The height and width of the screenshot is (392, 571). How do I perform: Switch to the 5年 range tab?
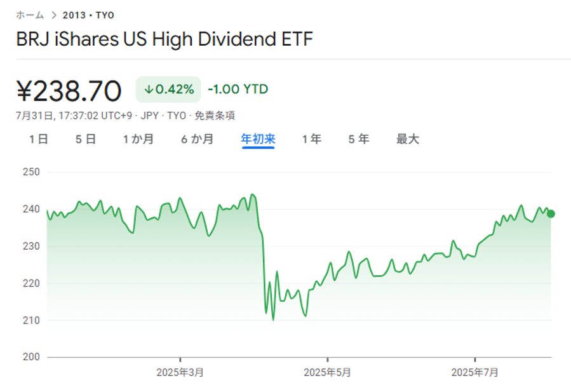point(358,139)
